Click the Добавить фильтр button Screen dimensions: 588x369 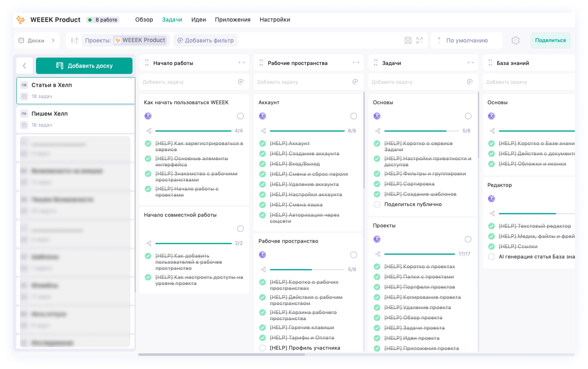205,40
